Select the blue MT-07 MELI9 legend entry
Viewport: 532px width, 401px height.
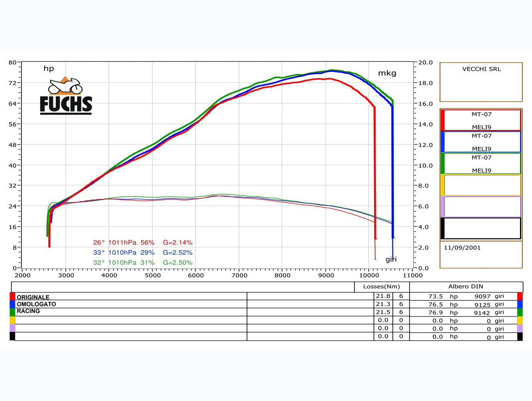click(481, 142)
